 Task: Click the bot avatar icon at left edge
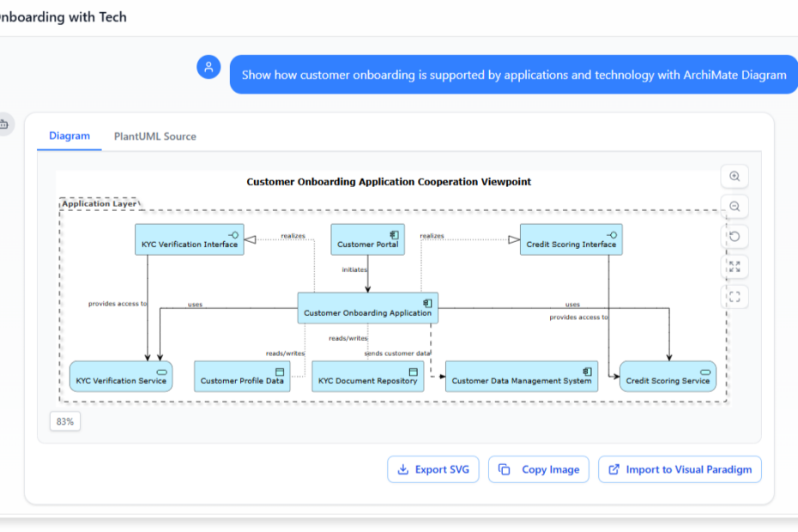tap(3, 124)
